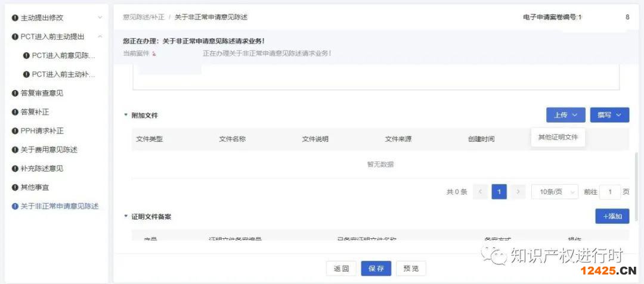Select 其他证明文件 from the upload menu
Screen dimensions: 644x284
(558, 138)
